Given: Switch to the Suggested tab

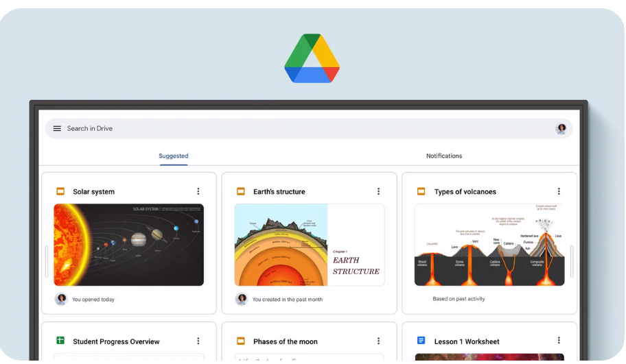Looking at the screenshot, I should (x=174, y=156).
